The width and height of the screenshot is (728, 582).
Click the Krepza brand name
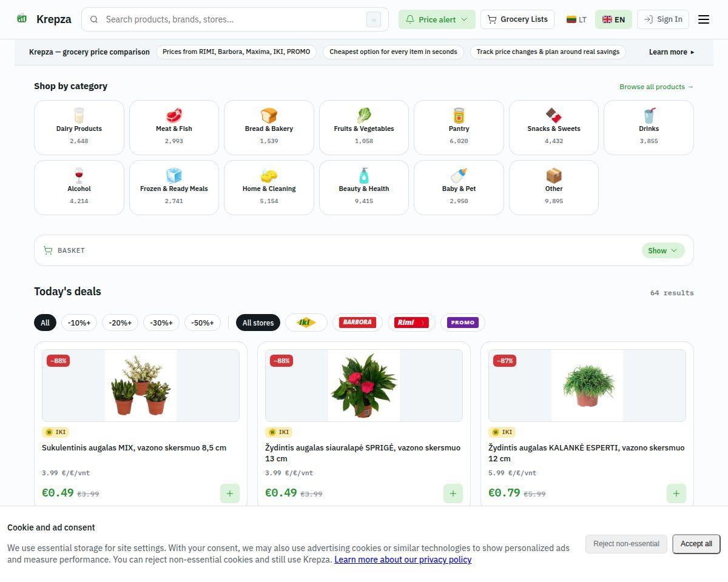[x=54, y=19]
